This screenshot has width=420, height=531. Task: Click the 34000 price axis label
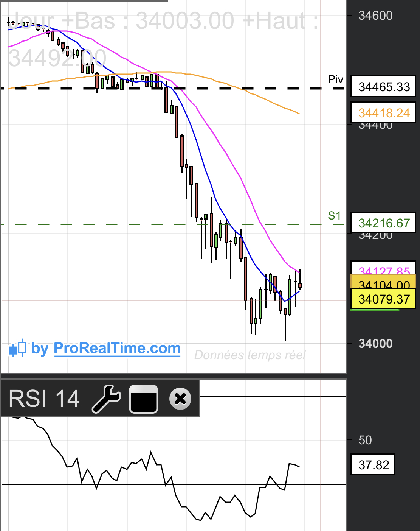pos(375,344)
